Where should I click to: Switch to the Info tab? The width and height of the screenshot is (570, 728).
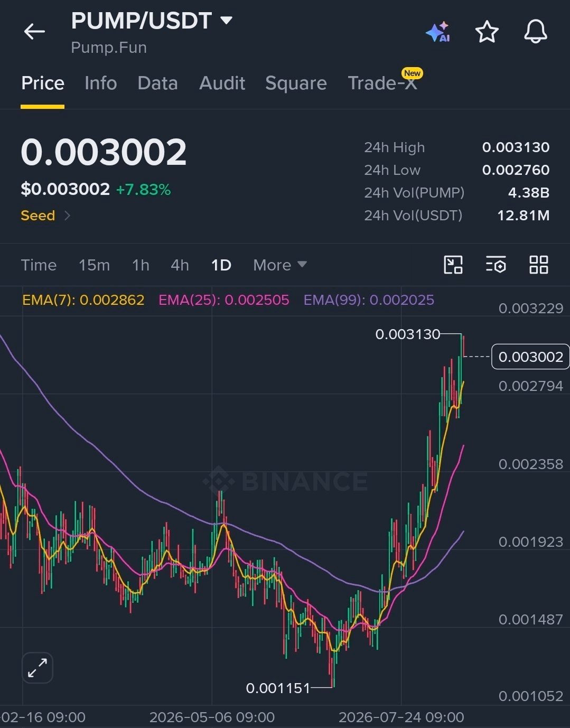[x=100, y=83]
